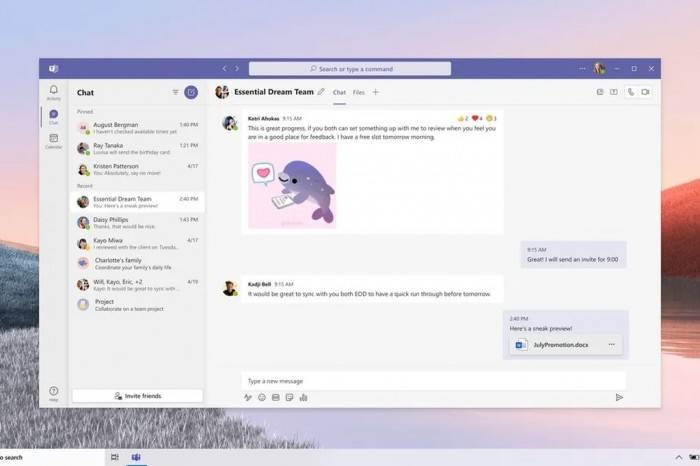Viewport: 700px width, 466px height.
Task: Select the Chat tab in conversation
Action: [x=339, y=92]
